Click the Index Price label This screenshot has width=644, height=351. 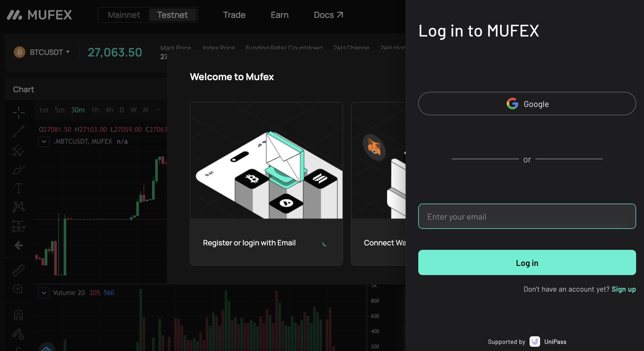219,48
